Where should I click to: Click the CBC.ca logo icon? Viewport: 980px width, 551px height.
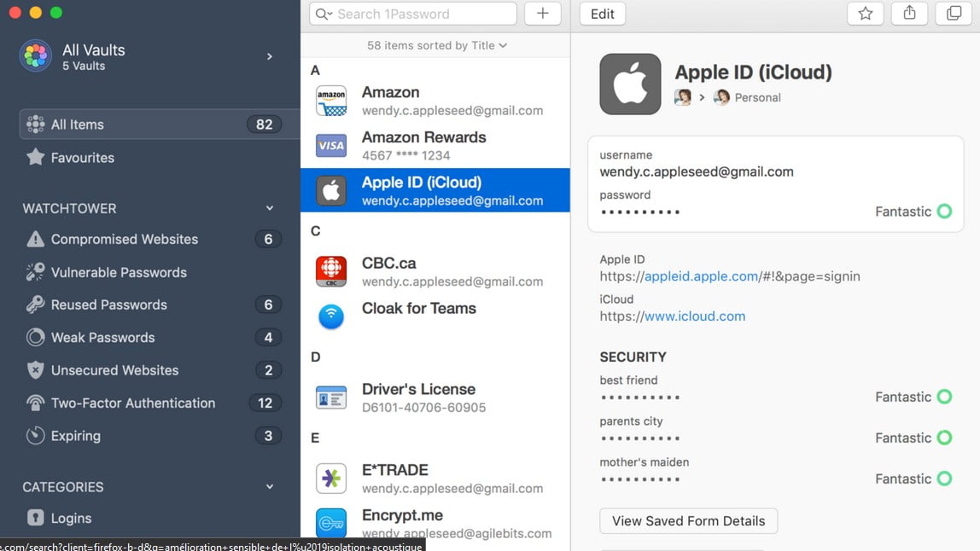(x=331, y=271)
